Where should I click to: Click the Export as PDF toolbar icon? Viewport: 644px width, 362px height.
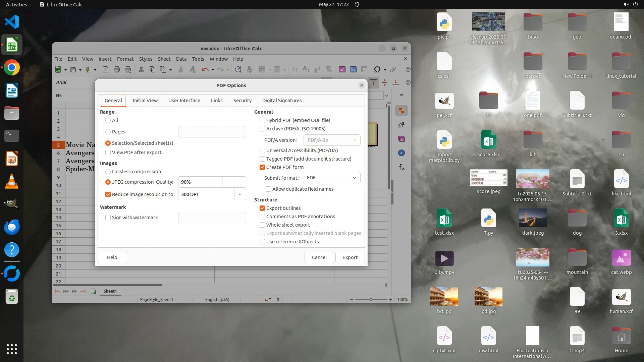pyautogui.click(x=105, y=69)
